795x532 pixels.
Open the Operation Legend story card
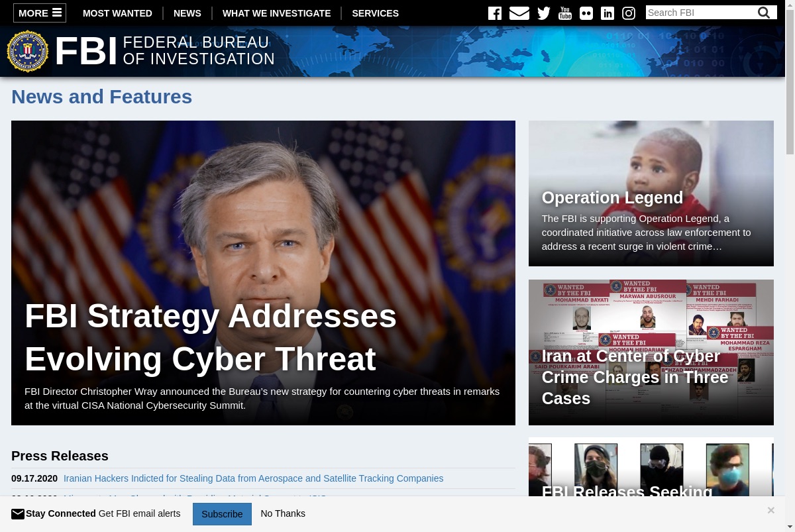651,193
